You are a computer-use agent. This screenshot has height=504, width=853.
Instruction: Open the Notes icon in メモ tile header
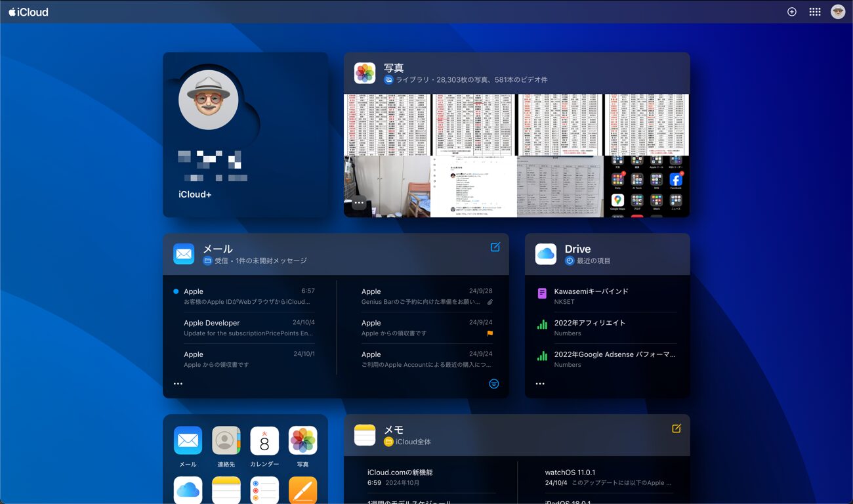[x=365, y=435]
